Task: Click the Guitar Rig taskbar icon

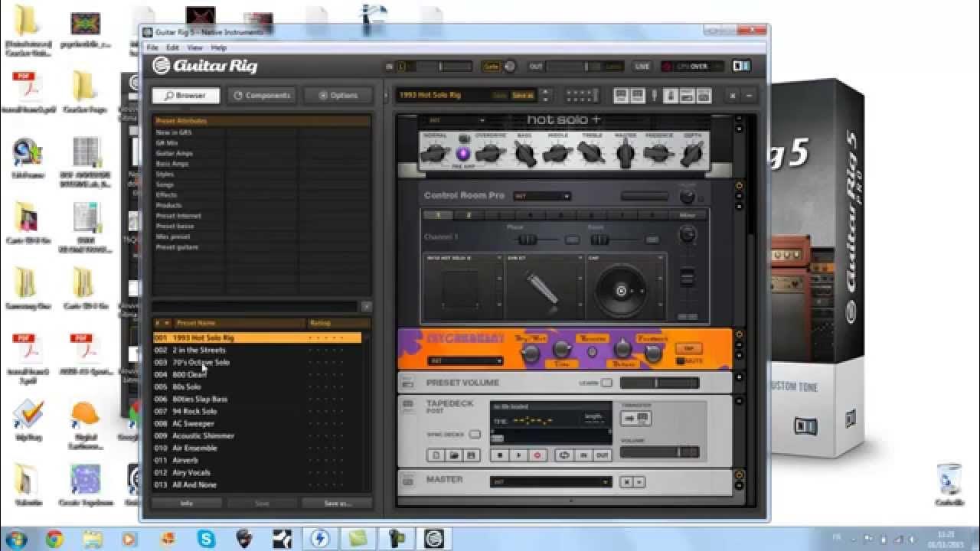Action: 435,539
